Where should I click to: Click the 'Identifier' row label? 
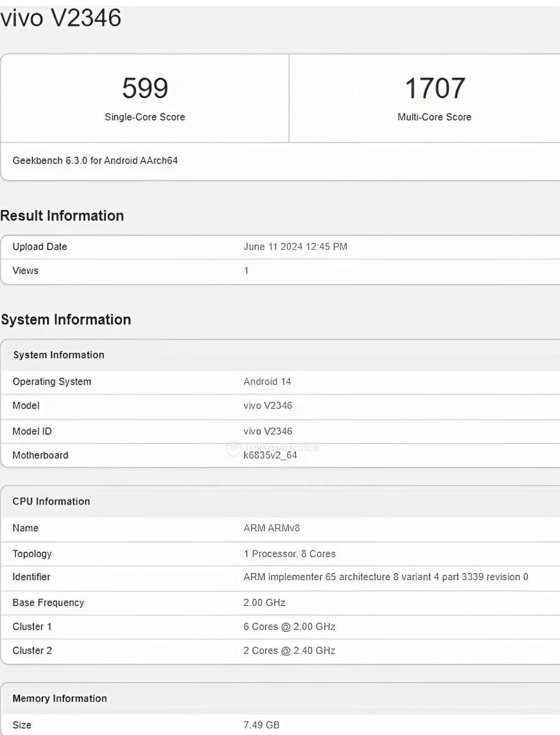[x=31, y=577]
